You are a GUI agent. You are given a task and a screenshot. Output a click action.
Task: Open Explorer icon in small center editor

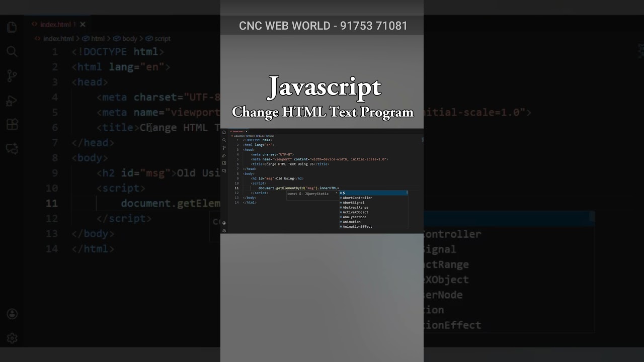[x=224, y=132]
